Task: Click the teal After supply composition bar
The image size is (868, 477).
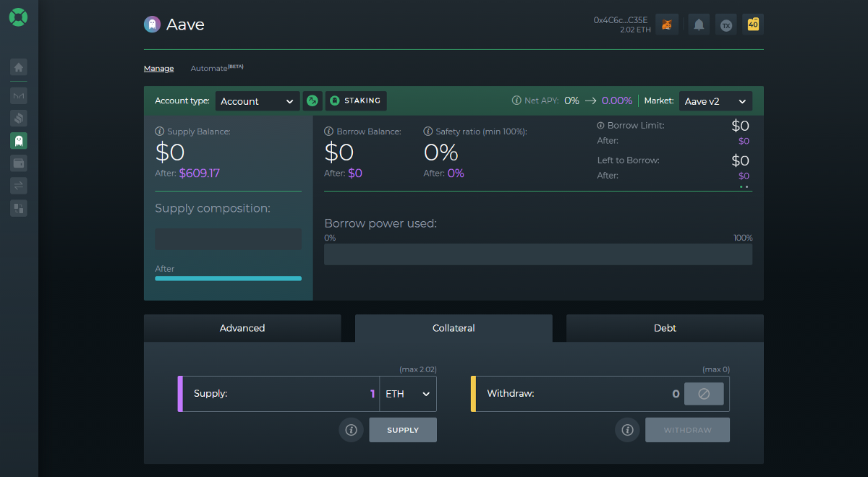Action: (228, 278)
